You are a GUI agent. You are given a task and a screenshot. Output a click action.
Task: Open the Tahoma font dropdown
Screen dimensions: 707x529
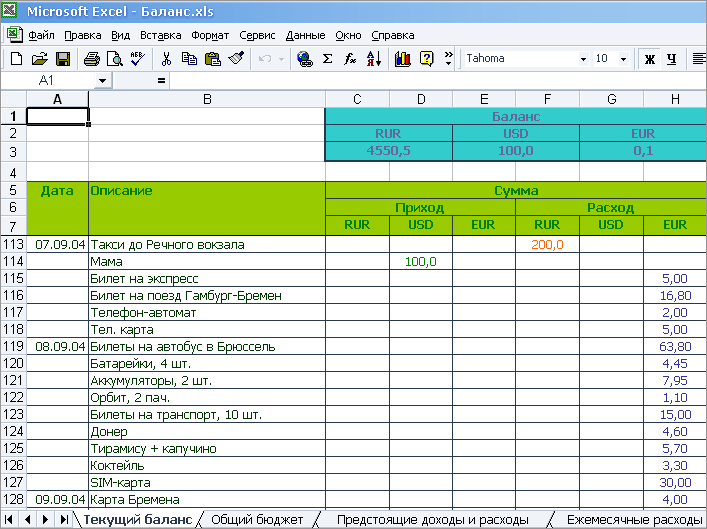(583, 59)
